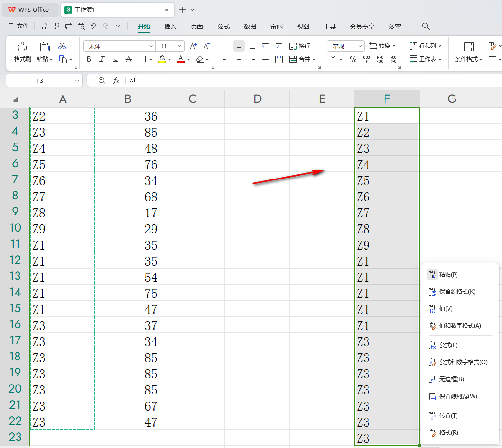Image resolution: width=502 pixels, height=448 pixels.
Task: Decrease font size with A- icon
Action: (x=207, y=46)
